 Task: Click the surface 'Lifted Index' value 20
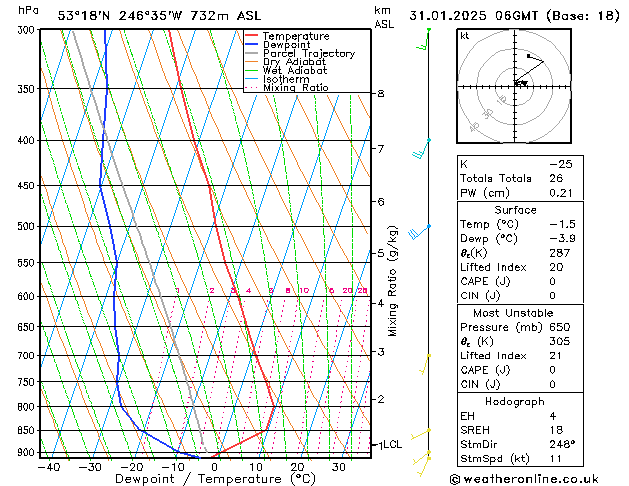tap(556, 267)
